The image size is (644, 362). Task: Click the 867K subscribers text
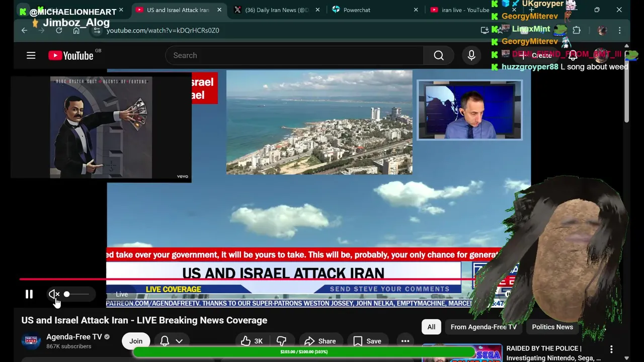click(x=69, y=346)
